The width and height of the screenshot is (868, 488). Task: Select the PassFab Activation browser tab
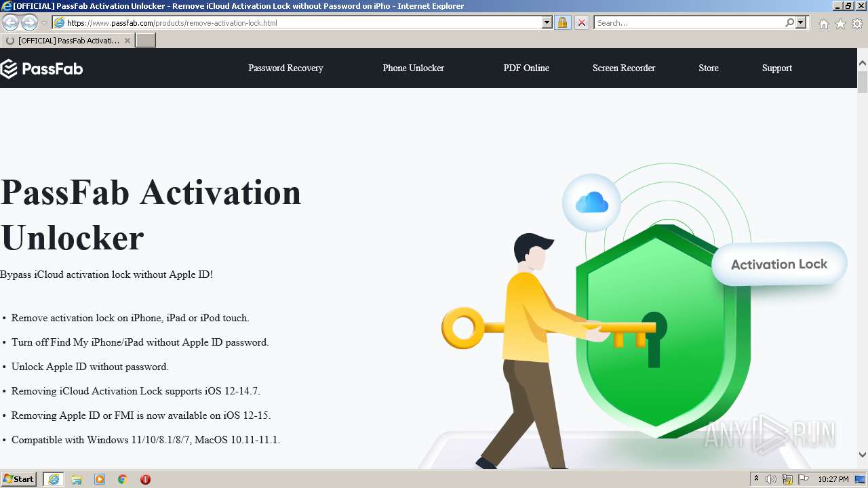67,41
